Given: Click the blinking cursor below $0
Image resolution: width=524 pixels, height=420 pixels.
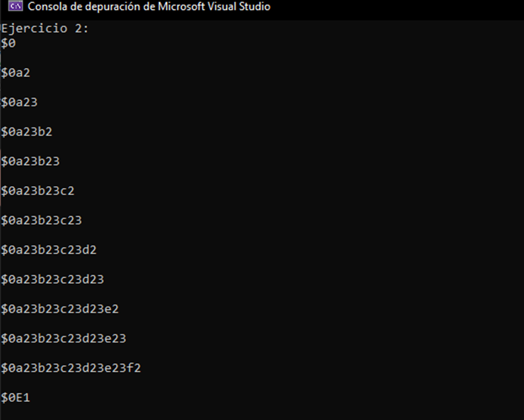Looking at the screenshot, I should 2,57.
